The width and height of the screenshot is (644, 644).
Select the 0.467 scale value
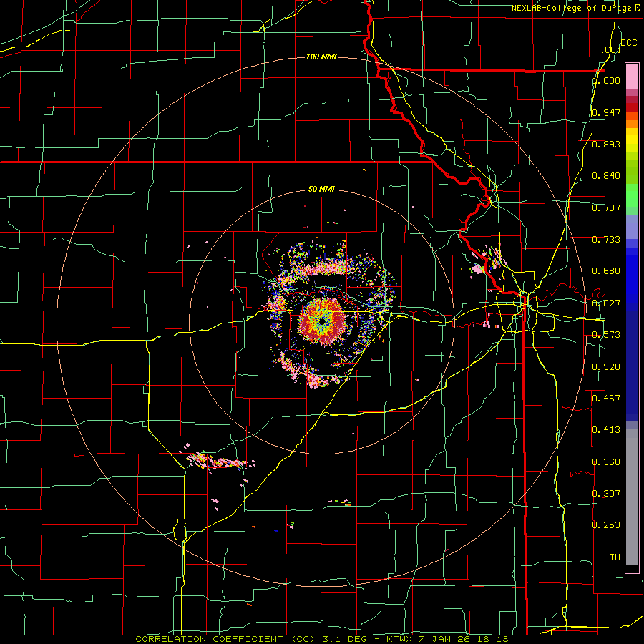pyautogui.click(x=606, y=398)
